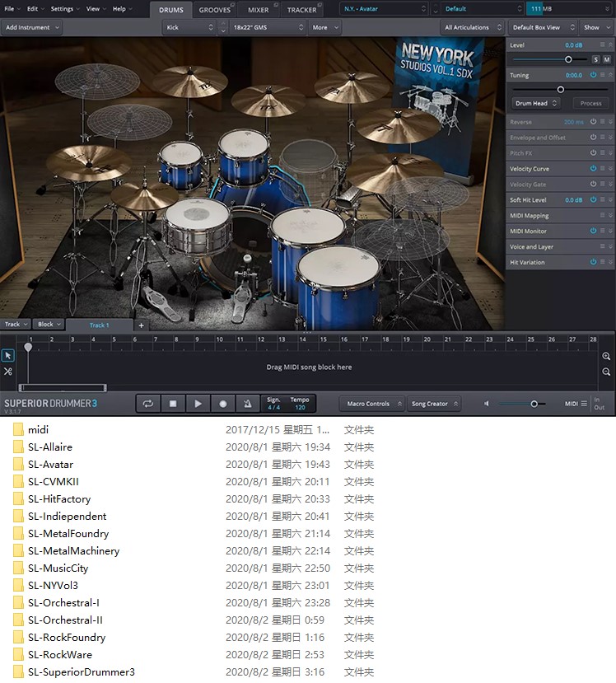616x683 pixels.
Task: Click the Sign. 4/4 time signature
Action: click(274, 404)
